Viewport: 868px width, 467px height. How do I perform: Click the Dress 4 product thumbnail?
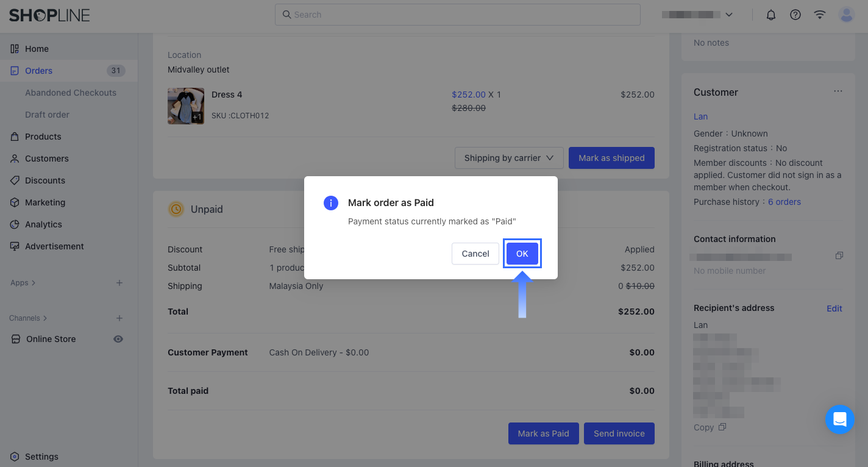click(x=186, y=106)
